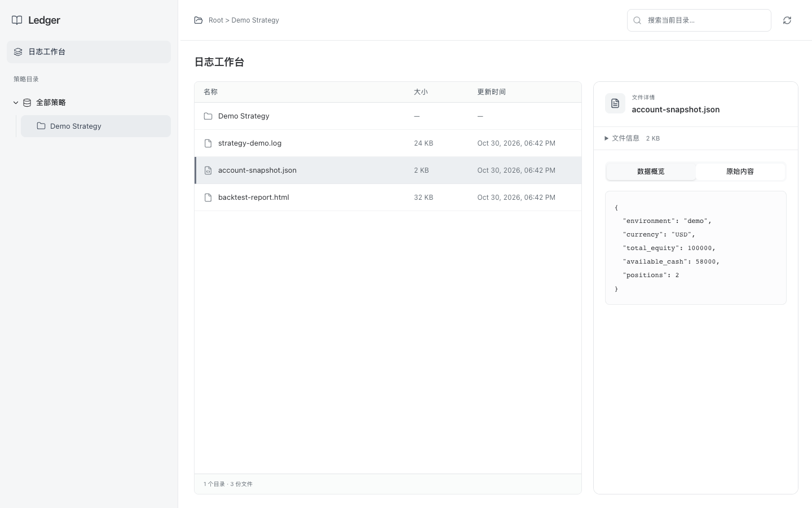This screenshot has width=812, height=508.
Task: Click the "available_cash": 58000 line
Action: click(x=671, y=262)
